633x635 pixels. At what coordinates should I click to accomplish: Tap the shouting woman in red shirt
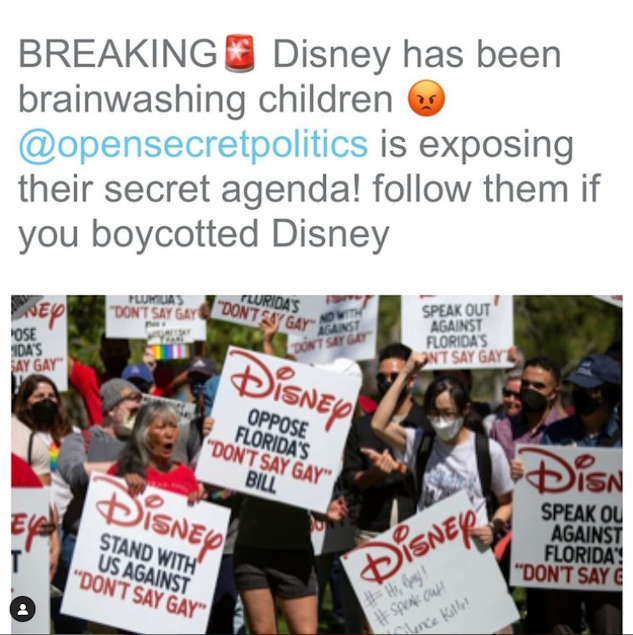156,445
